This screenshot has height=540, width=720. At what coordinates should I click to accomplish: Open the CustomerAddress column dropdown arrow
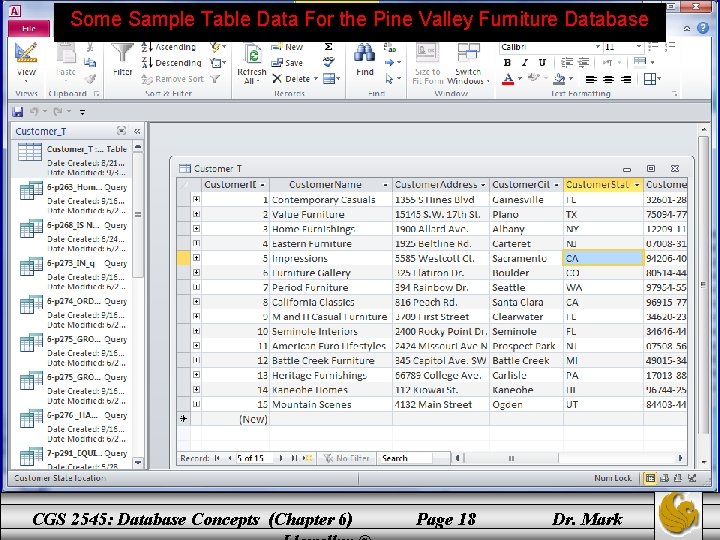483,185
